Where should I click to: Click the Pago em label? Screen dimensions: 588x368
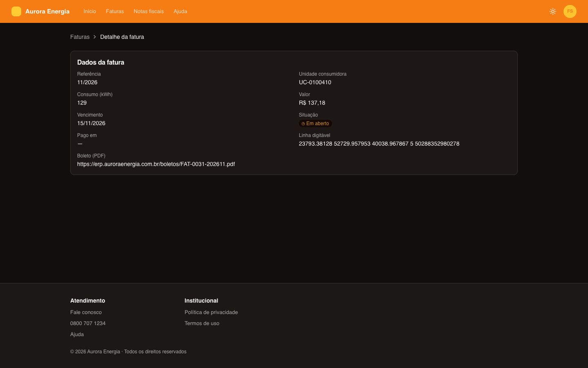click(87, 135)
